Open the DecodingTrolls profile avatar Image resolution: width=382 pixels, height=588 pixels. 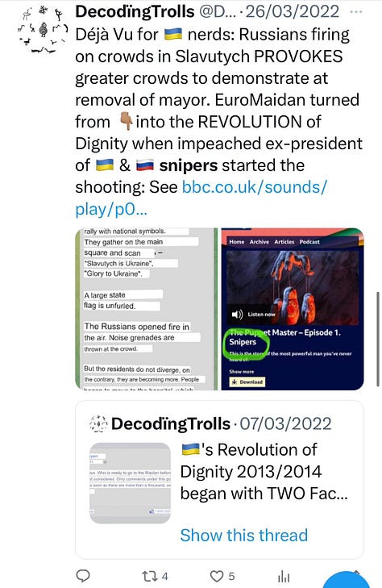(x=43, y=30)
